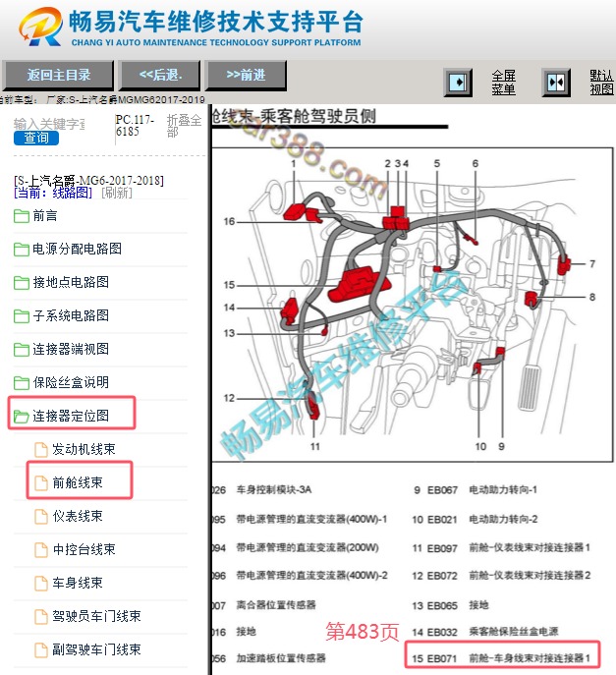Click the wiring harness diagram image

coord(413,305)
